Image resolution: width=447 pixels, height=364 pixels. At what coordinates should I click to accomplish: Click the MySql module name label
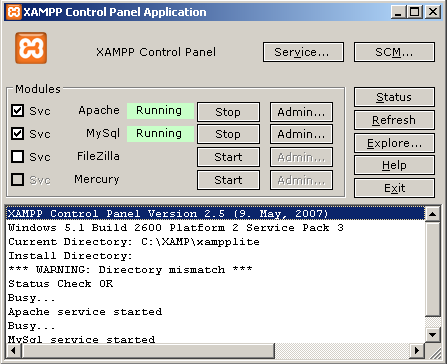coord(103,134)
